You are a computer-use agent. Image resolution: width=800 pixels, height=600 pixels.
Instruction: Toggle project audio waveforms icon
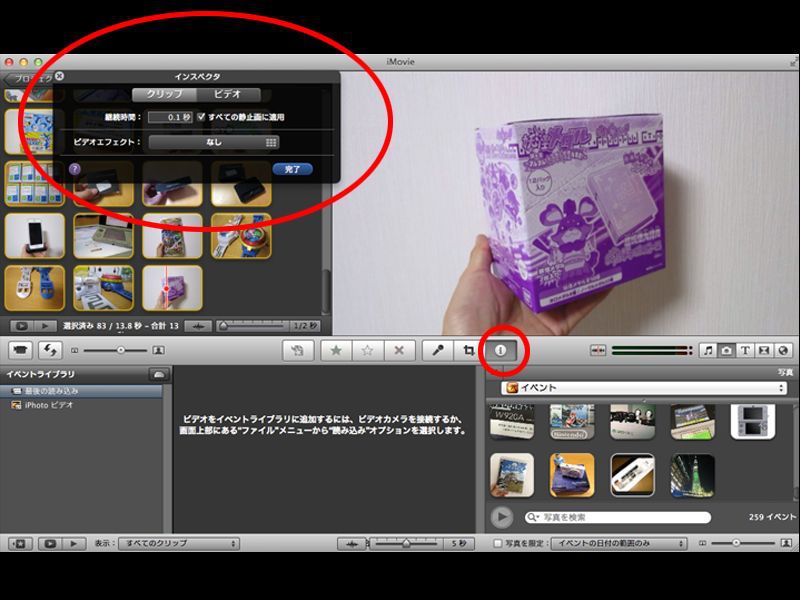[x=198, y=326]
